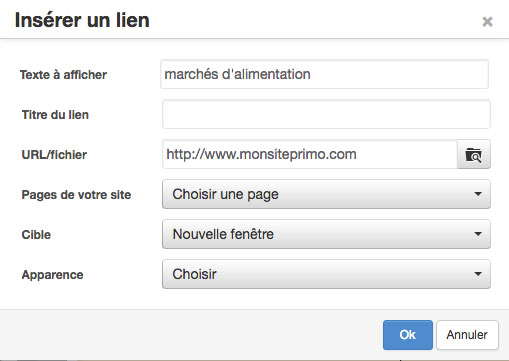This screenshot has height=361, width=509.
Task: Click the Texte à afficher label
Action: 63,75
